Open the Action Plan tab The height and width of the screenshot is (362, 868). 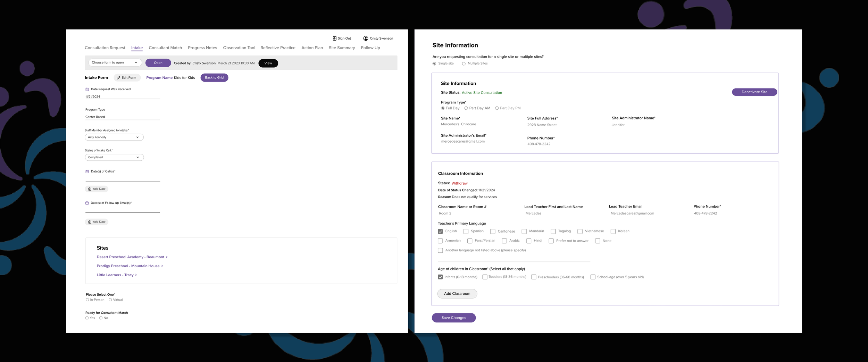tap(312, 48)
